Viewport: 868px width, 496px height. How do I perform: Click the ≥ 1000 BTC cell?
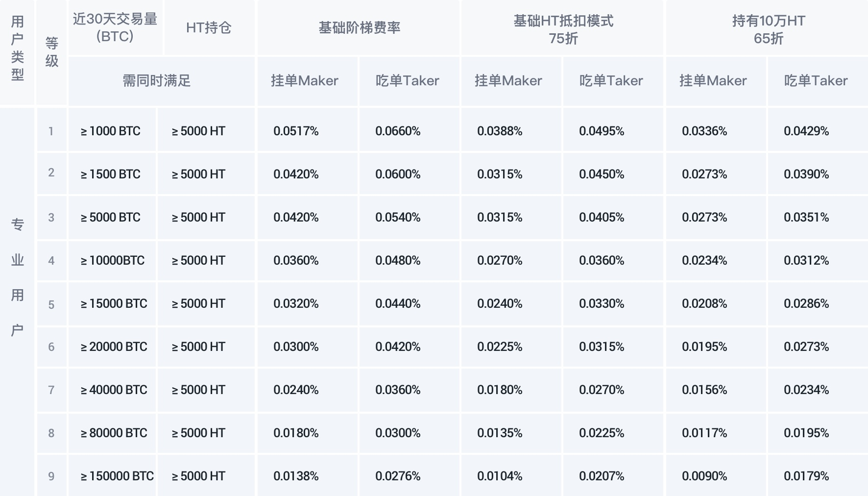[112, 131]
